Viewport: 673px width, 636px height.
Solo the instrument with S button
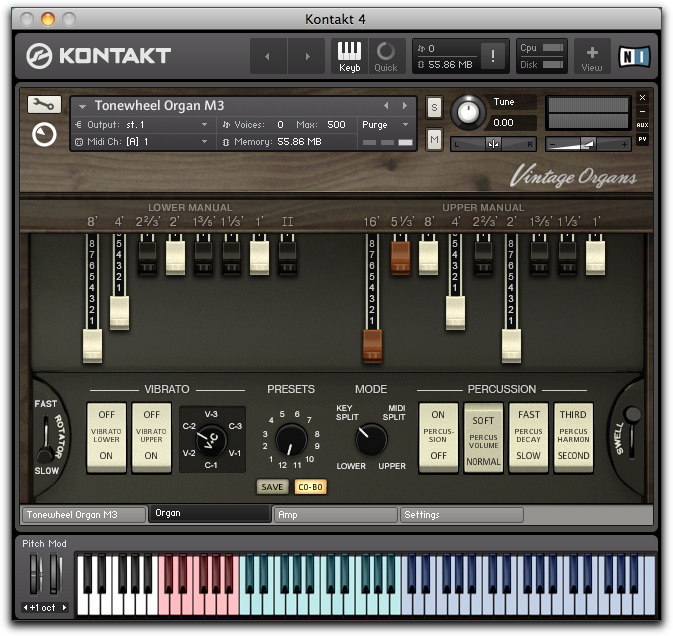[x=434, y=107]
